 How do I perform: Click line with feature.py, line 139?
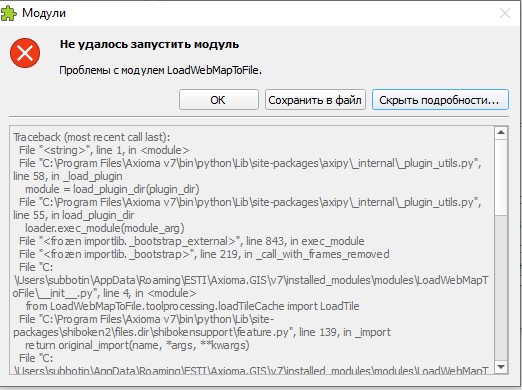tap(202, 332)
